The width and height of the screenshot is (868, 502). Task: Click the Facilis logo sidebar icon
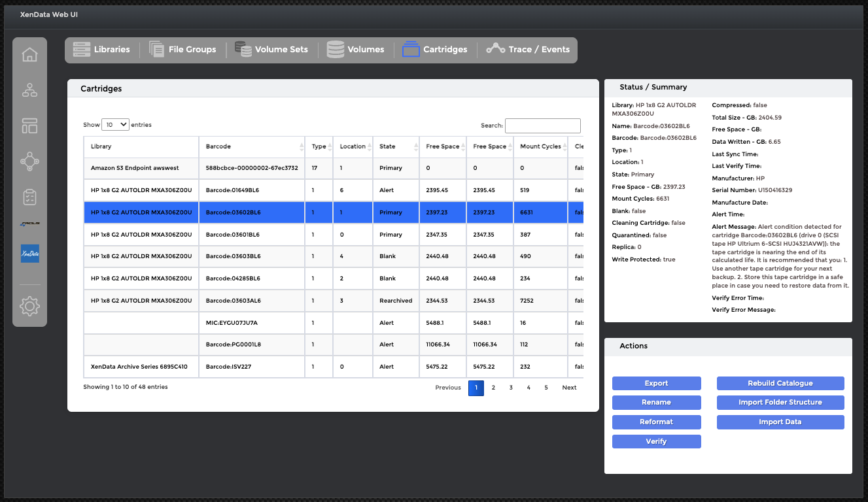pos(30,224)
